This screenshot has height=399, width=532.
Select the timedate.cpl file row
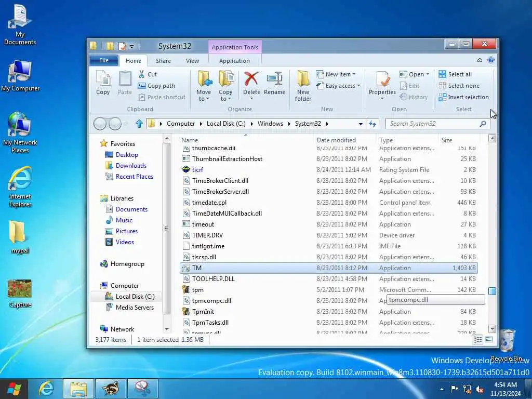[328, 203]
